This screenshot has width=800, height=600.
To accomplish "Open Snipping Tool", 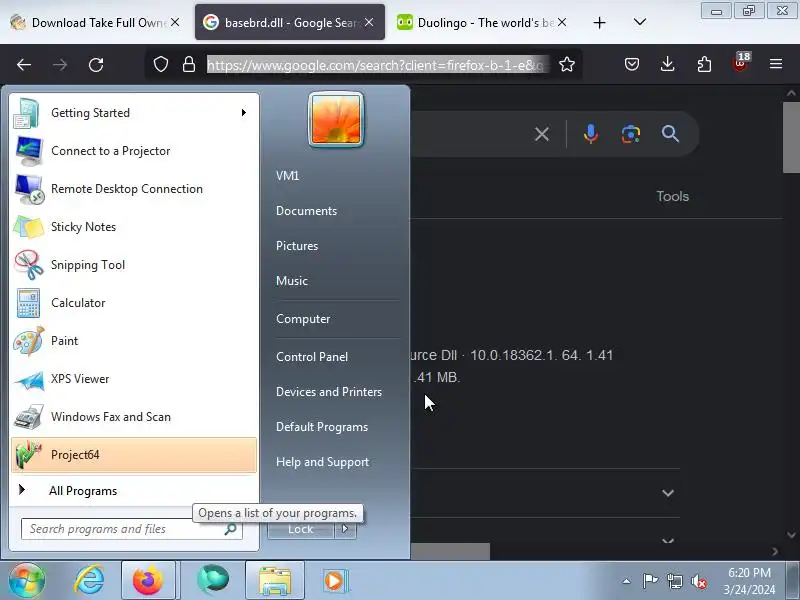I will coord(134,265).
